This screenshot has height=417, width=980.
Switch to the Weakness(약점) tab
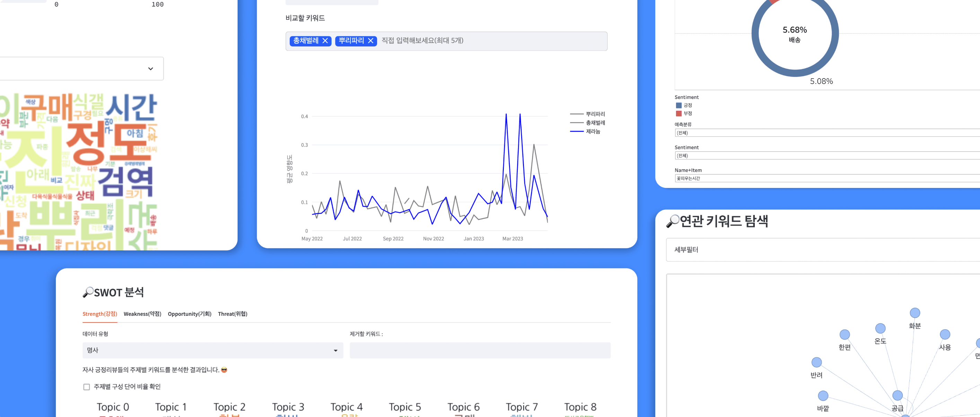point(142,314)
